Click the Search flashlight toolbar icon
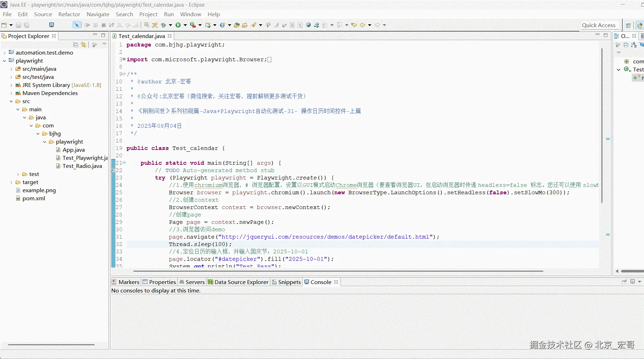 (254, 25)
